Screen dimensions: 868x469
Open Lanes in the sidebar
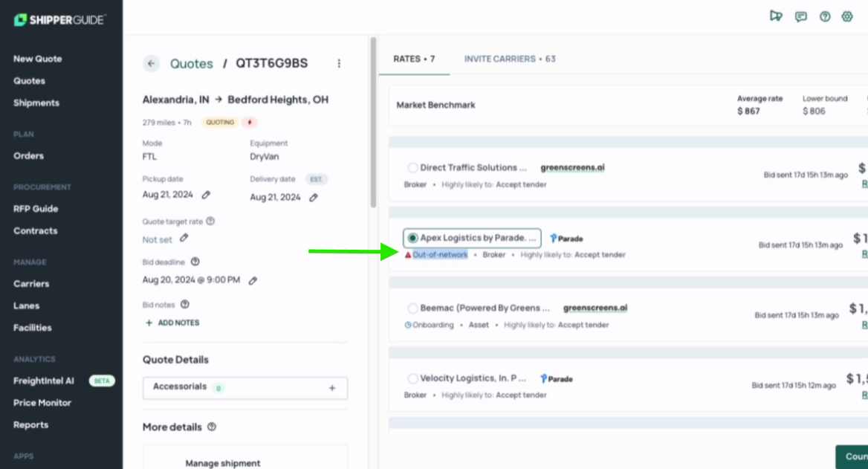[27, 305]
